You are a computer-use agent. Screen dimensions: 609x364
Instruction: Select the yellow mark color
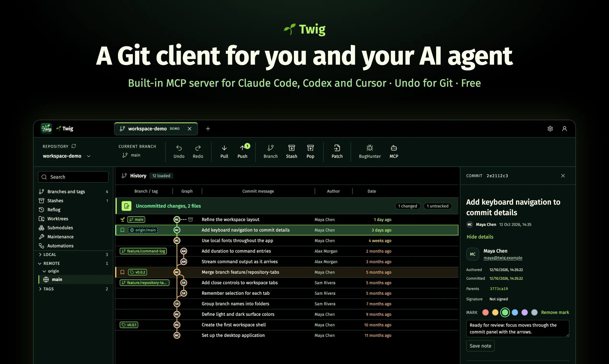click(495, 312)
